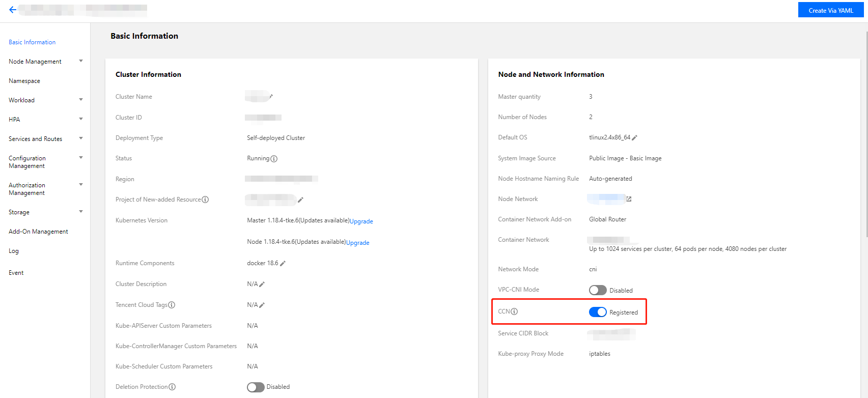The height and width of the screenshot is (398, 868).
Task: Open Add-On Management sidebar item
Action: coord(38,232)
